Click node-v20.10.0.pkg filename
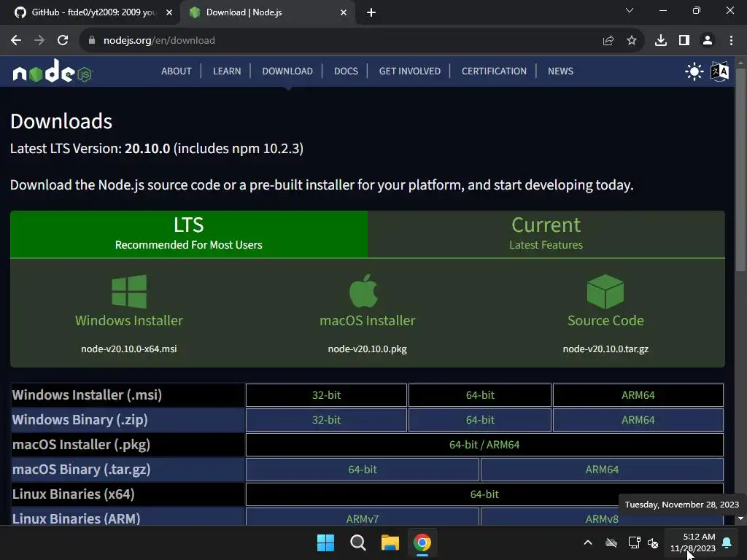 [368, 349]
